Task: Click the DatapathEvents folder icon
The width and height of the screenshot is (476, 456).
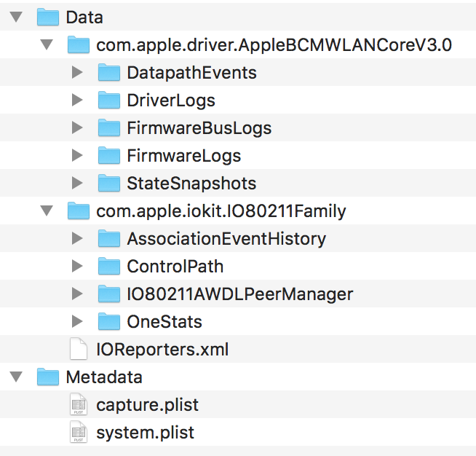Action: (108, 73)
